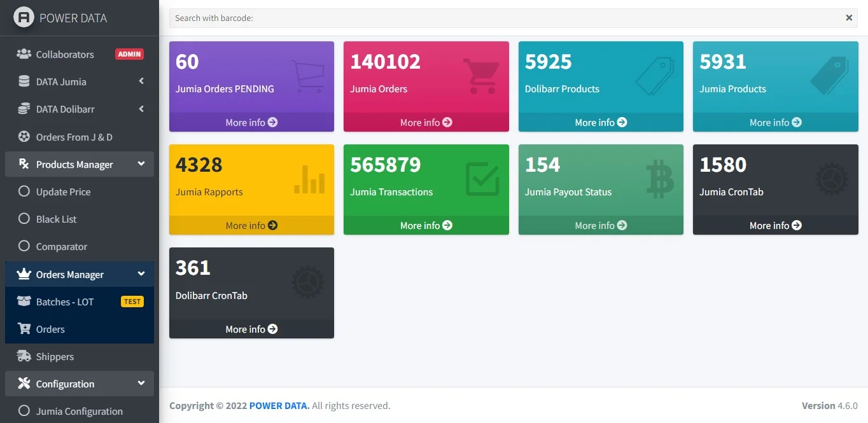Open the Collaborators menu item
Screen dimensions: 868x423
pyautogui.click(x=80, y=54)
